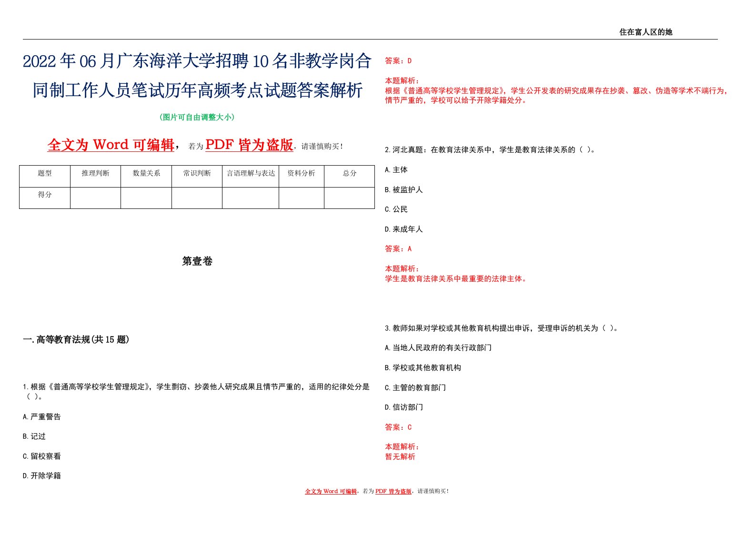The image size is (756, 534).
Task: Click footer link PDF 皆为盗版
Action: pyautogui.click(x=393, y=492)
